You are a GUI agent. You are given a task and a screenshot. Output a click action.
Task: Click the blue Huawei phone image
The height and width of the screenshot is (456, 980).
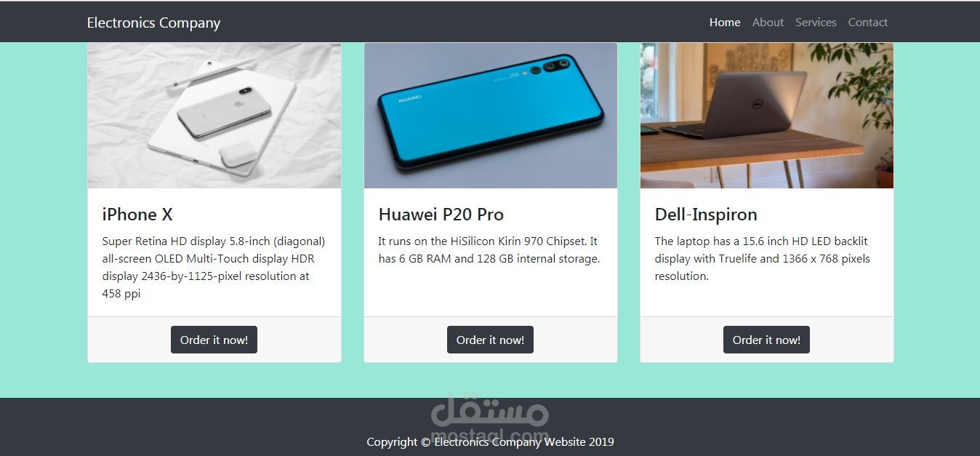491,116
